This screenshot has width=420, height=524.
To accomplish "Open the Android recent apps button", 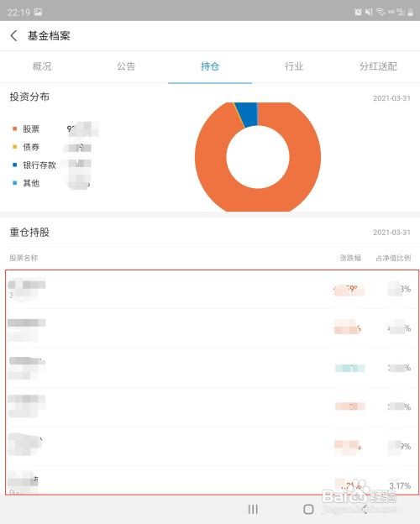I will tap(253, 509).
